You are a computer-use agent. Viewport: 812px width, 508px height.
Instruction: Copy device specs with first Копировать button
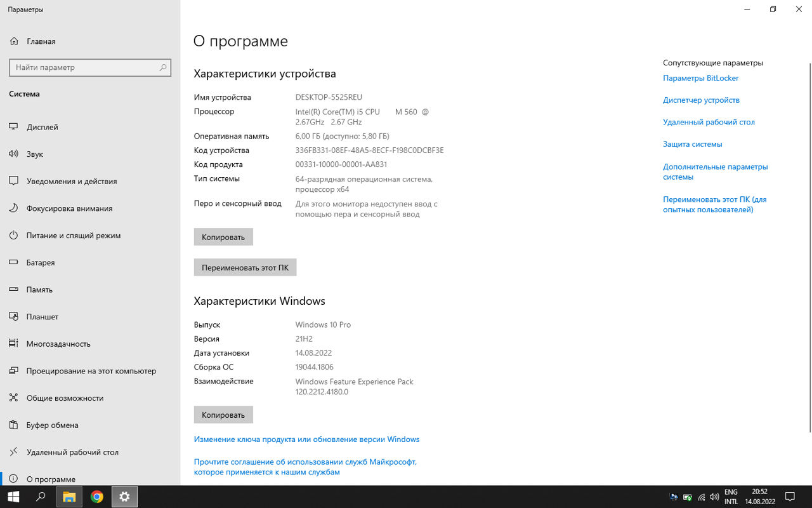223,237
